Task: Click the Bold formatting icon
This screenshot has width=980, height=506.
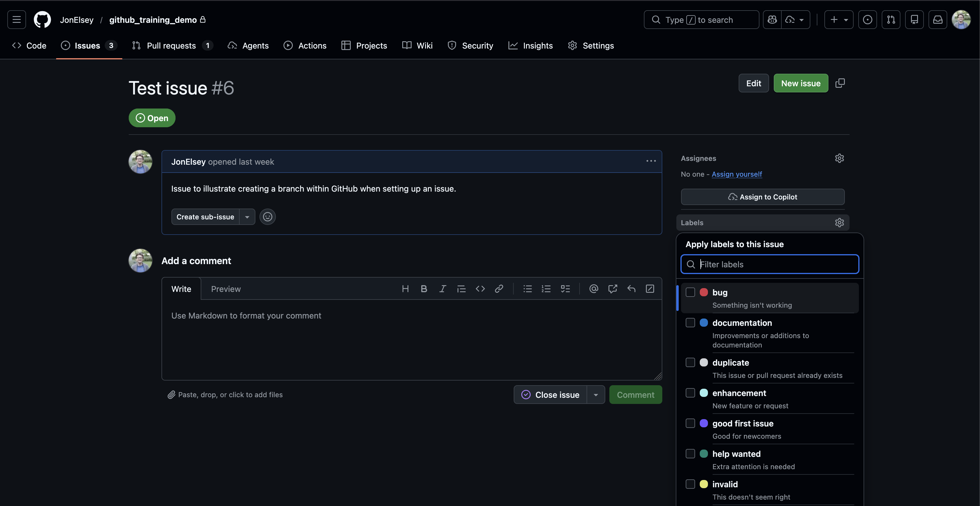Action: coord(424,289)
